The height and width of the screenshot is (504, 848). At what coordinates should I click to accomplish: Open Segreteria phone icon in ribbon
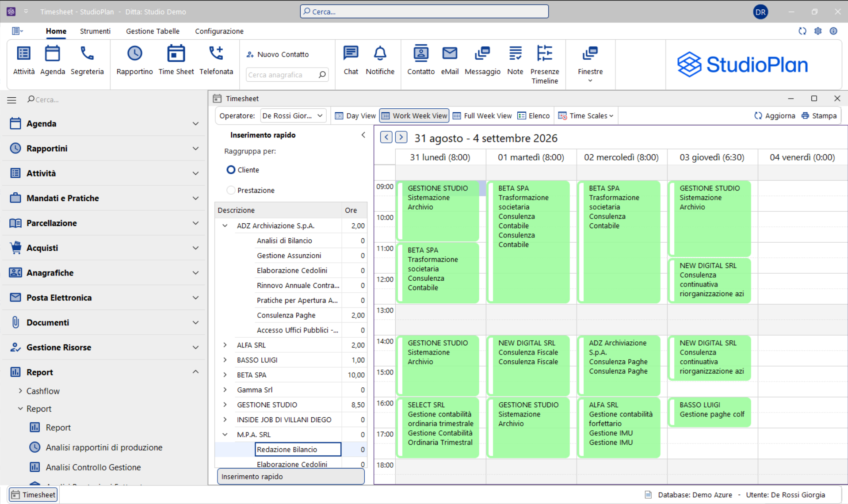point(87,60)
